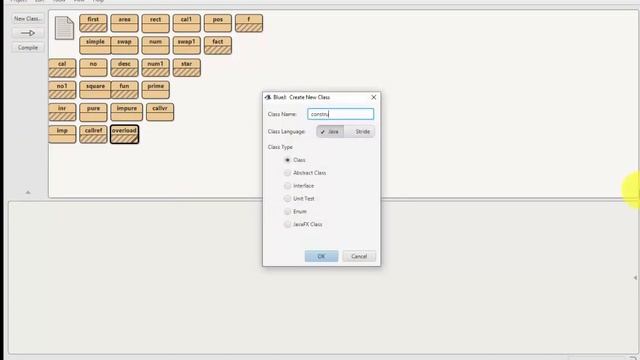Set class language to Stride
This screenshot has height=360, width=640.
pyautogui.click(x=360, y=131)
